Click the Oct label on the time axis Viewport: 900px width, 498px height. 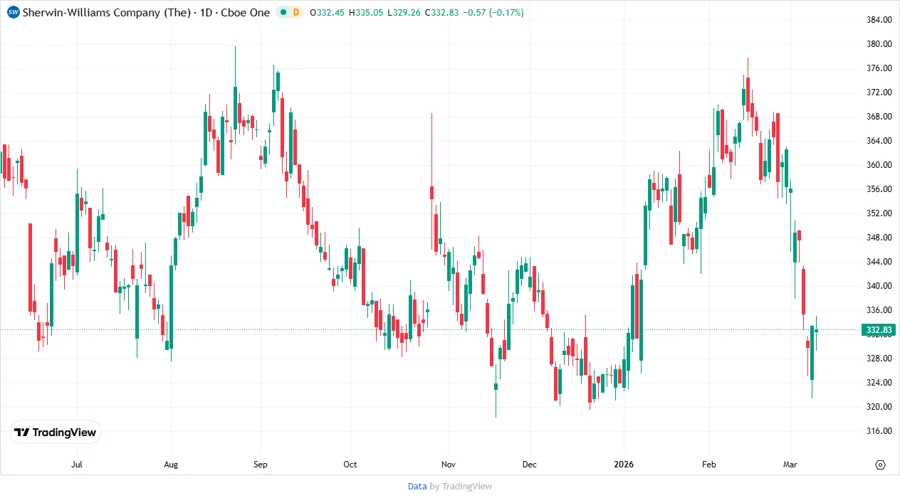[x=350, y=464]
